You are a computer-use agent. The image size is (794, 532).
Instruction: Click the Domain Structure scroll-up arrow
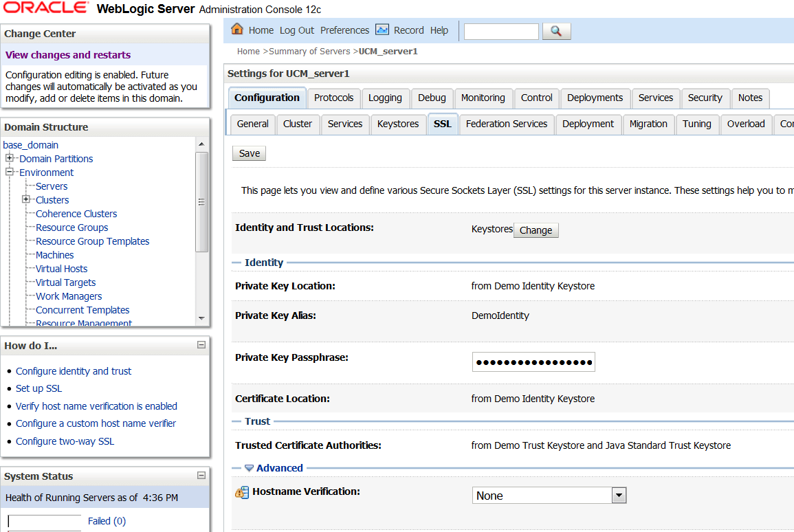[201, 144]
